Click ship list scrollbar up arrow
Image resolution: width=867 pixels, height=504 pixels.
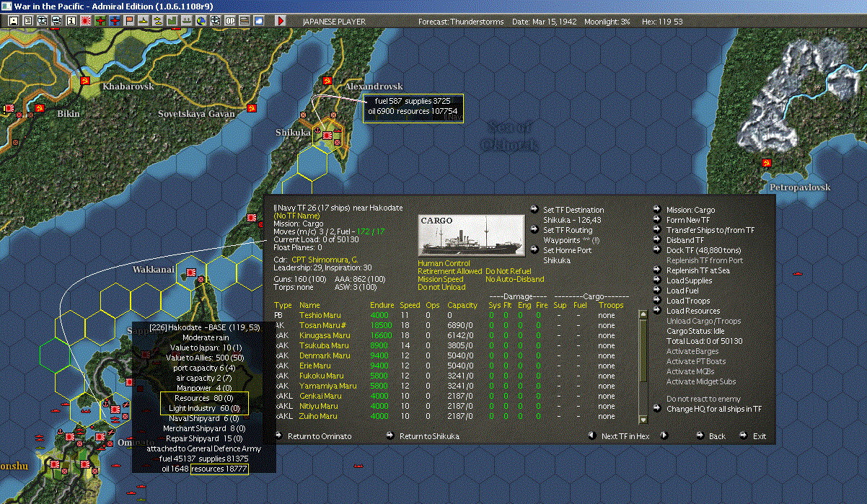coord(643,315)
